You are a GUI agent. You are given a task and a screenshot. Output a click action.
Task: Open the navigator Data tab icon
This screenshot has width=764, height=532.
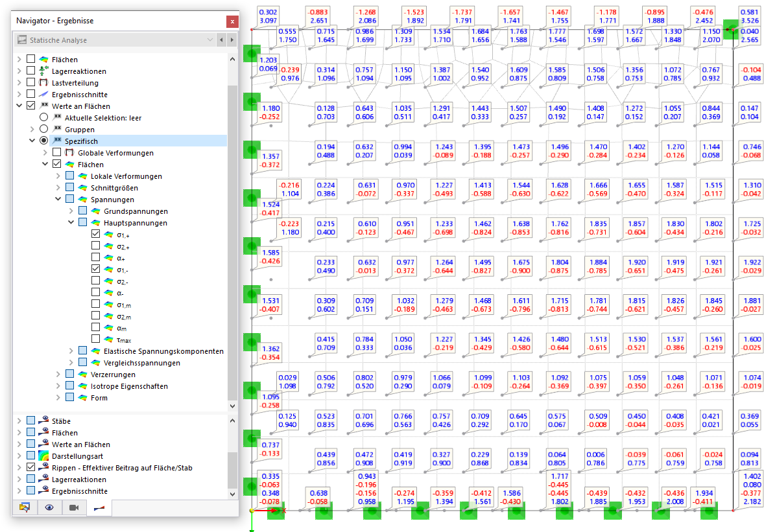[x=25, y=507]
